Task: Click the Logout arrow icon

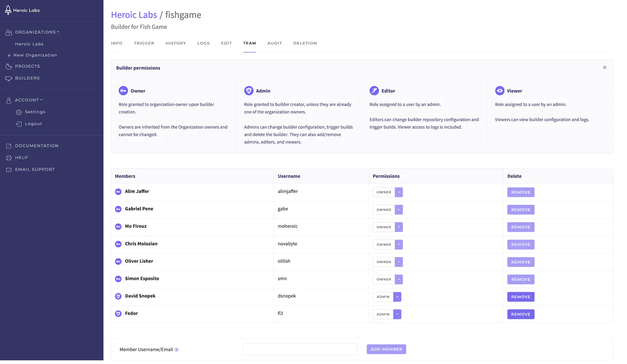Action: point(19,124)
